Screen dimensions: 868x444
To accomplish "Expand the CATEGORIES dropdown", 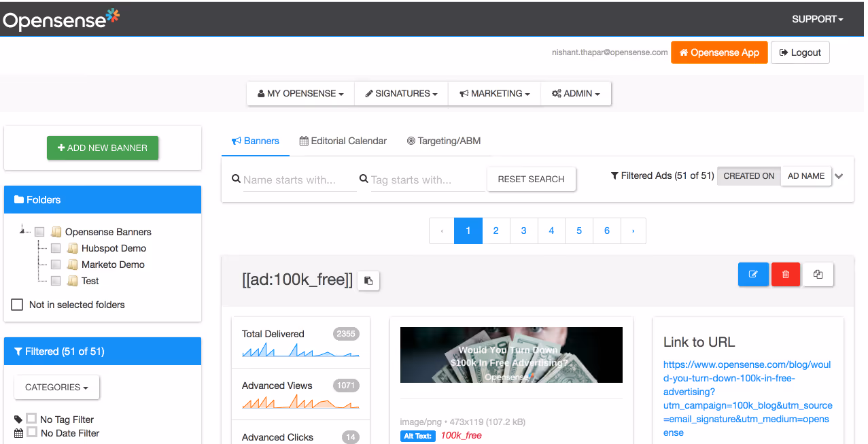I will (x=56, y=387).
